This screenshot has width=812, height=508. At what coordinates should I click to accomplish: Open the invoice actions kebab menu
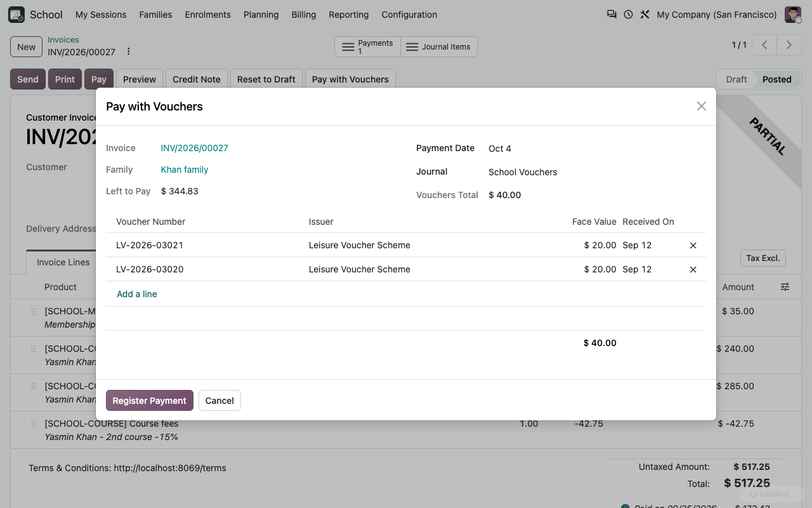pyautogui.click(x=129, y=51)
